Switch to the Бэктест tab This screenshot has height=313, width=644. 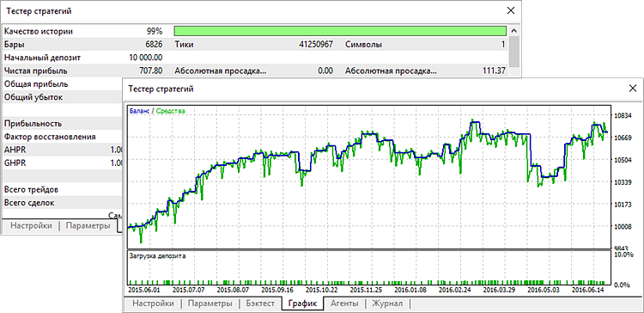tap(260, 304)
